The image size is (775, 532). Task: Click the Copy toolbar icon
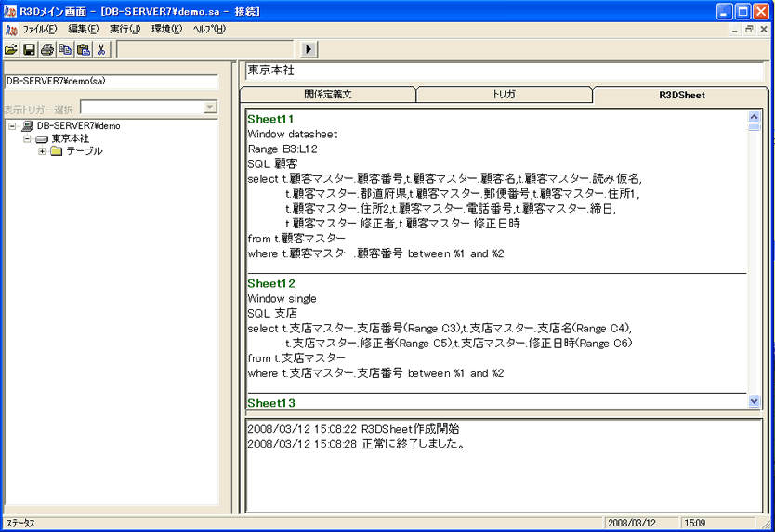point(64,49)
